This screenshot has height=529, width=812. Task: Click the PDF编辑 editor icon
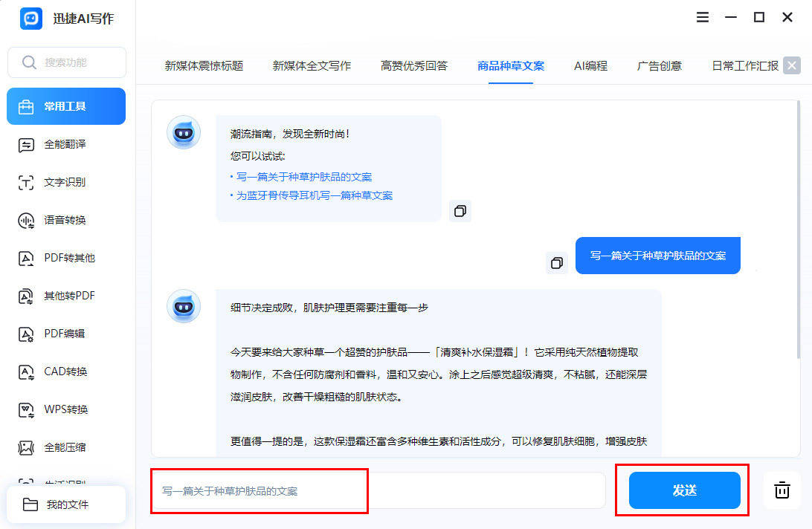(27, 334)
